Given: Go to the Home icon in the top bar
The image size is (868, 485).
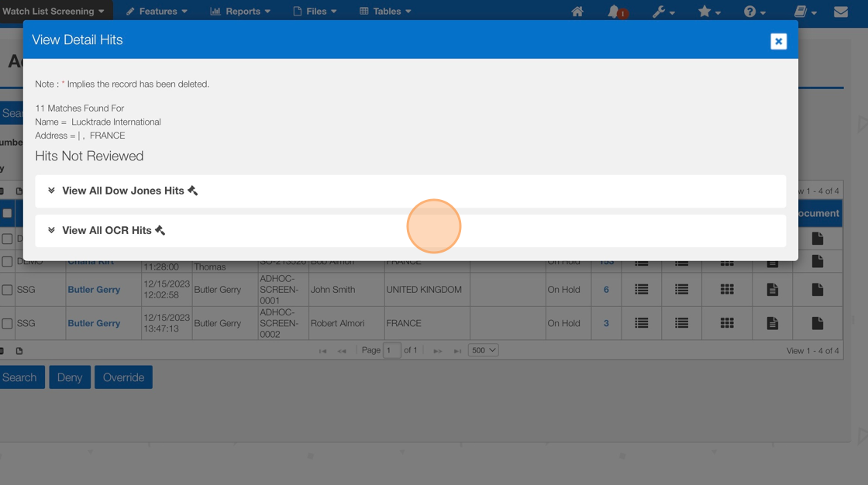Looking at the screenshot, I should point(577,11).
